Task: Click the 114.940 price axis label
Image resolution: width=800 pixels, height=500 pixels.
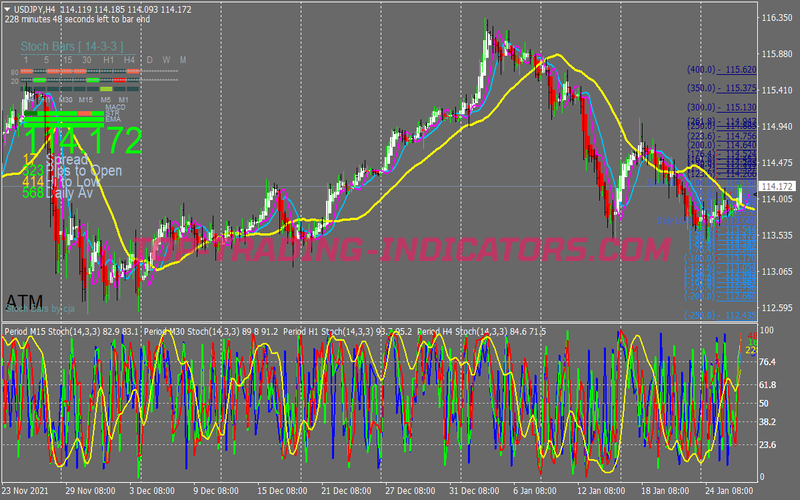Action: [777, 127]
